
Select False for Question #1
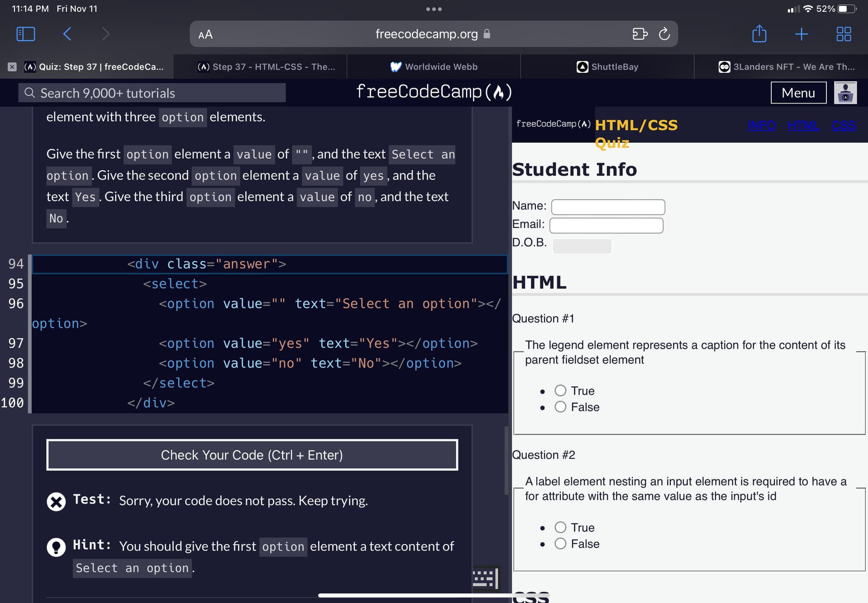[560, 407]
